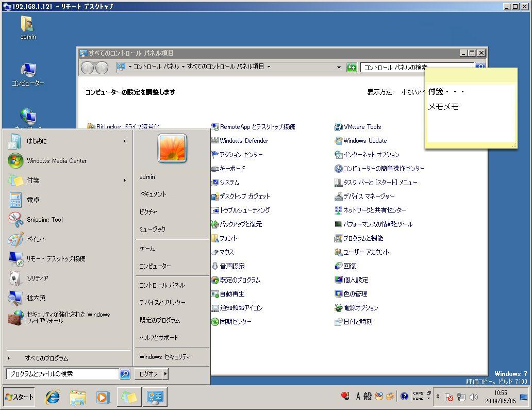532x410 pixels.
Task: Open Windows firewall brick wall icon
Action: tap(16, 318)
